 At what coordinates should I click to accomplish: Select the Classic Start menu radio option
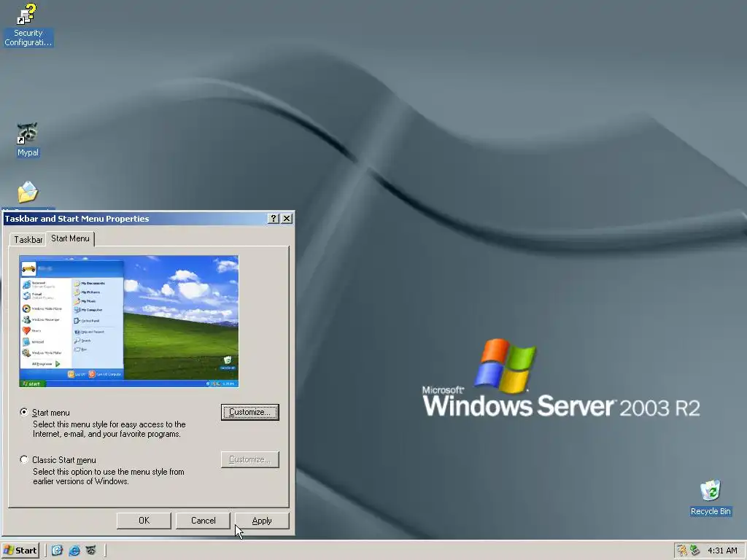point(24,459)
